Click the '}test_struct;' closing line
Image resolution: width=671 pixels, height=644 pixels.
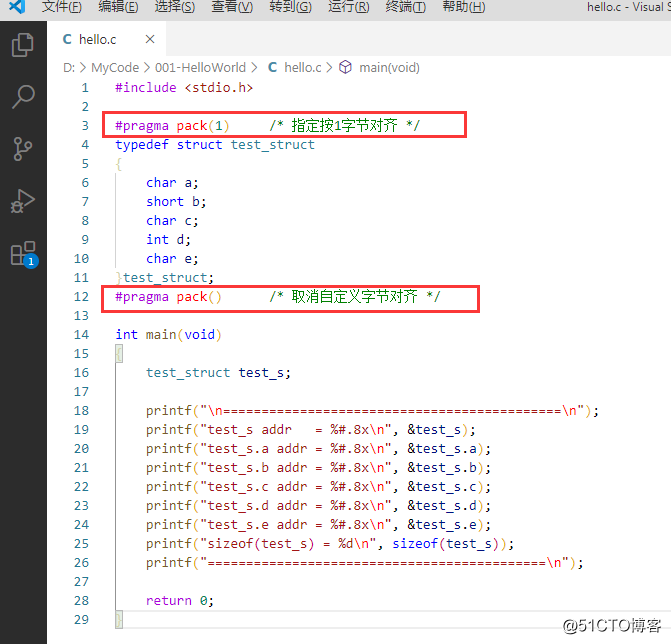coord(164,278)
